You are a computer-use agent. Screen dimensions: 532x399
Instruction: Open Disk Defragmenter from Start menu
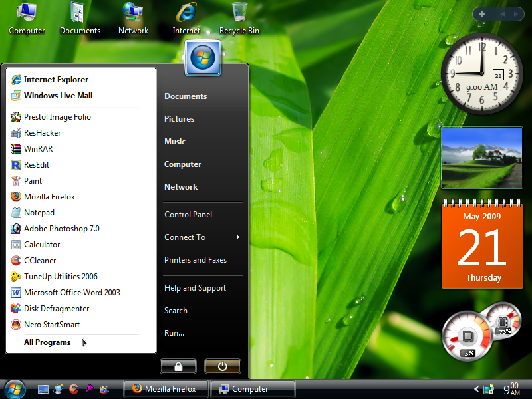80,309
